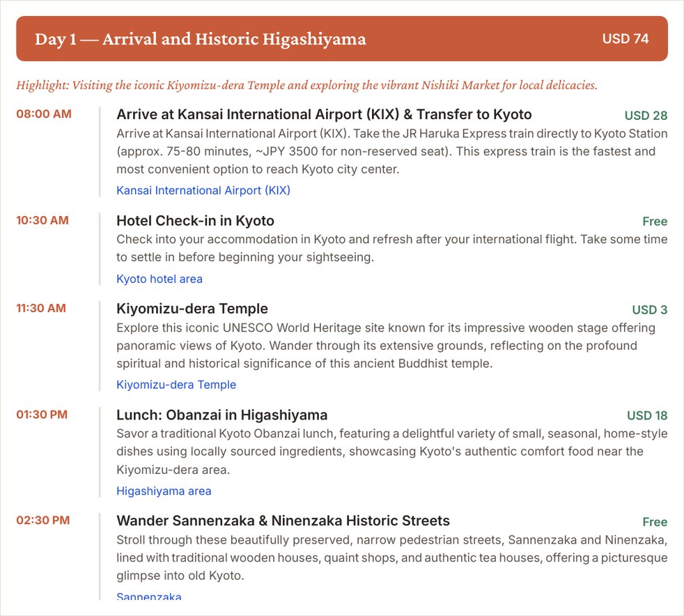Screen dimensions: 684x616
Task: Click the USD 28 transfer cost
Action: [x=646, y=116]
